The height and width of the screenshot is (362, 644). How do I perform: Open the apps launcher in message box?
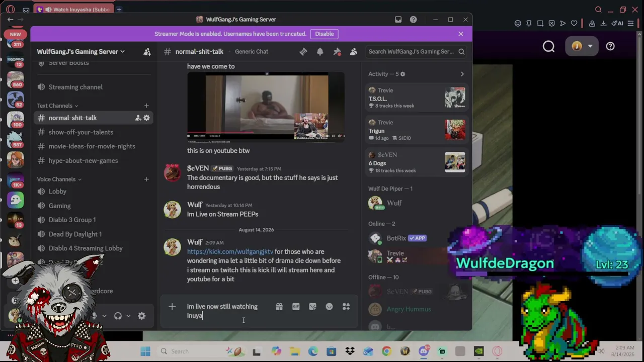click(346, 306)
